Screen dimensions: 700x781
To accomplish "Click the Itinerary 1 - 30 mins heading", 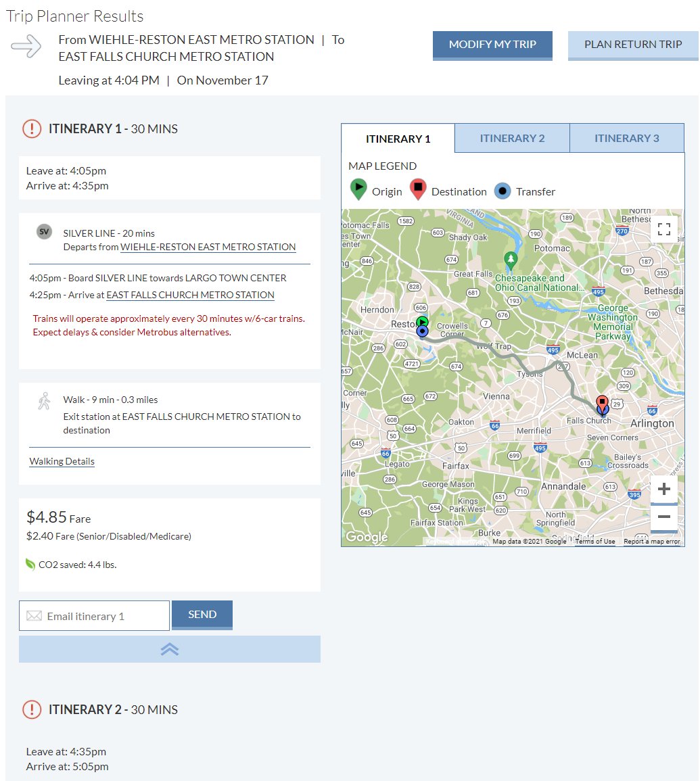I will [x=113, y=129].
